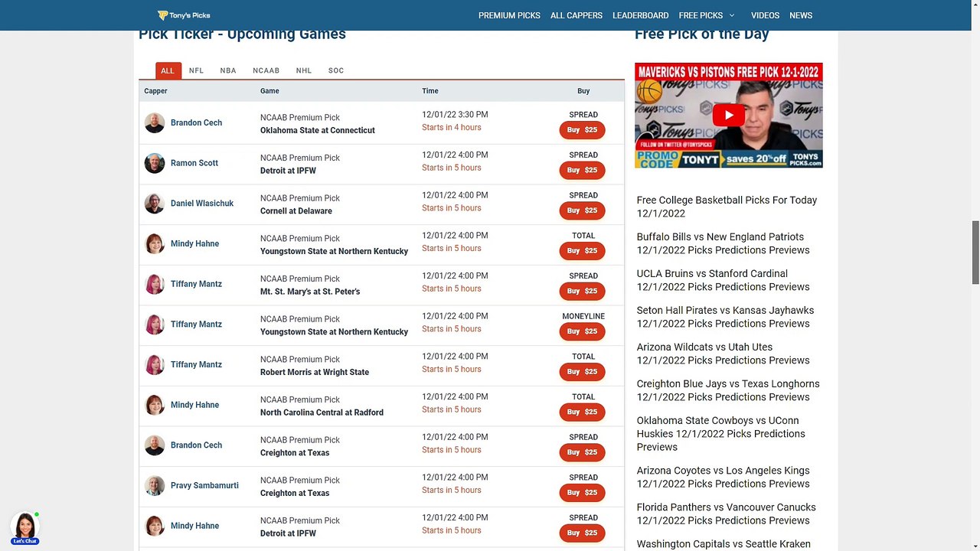Open the Let's Chat support widget

tap(24, 528)
